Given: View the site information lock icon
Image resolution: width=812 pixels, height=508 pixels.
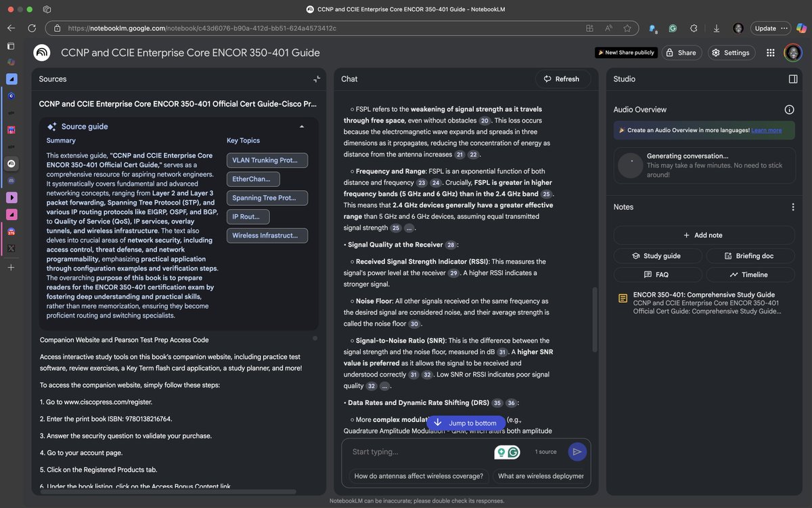Looking at the screenshot, I should (x=57, y=28).
